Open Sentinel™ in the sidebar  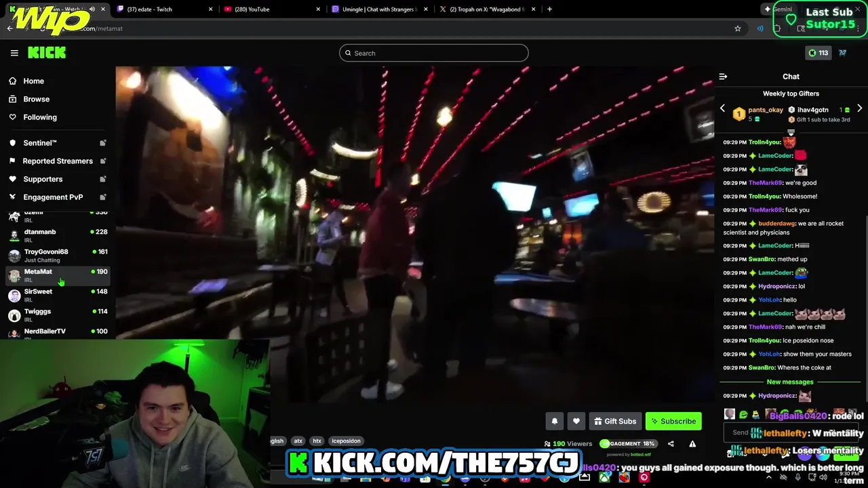coord(40,143)
